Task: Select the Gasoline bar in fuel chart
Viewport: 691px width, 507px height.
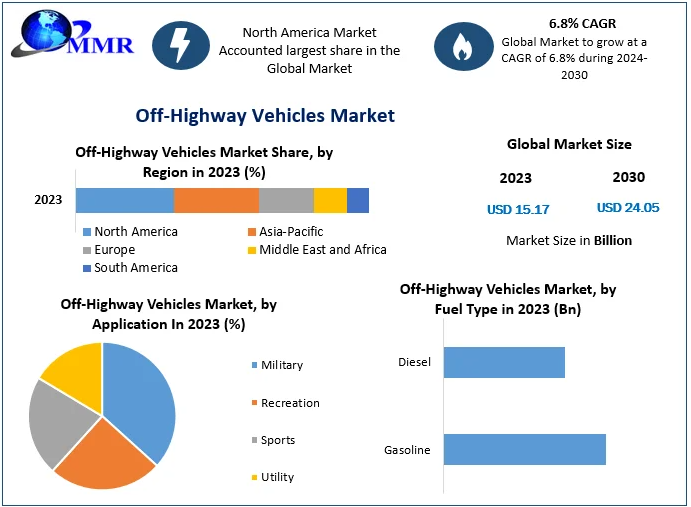Action: (x=525, y=449)
